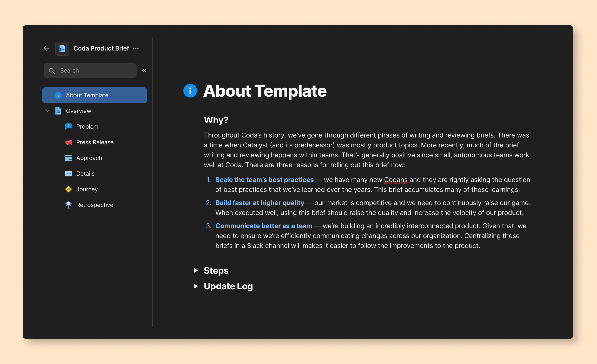Viewport: 597px width, 364px height.
Task: Open the Press Release subpage
Action: coord(95,142)
